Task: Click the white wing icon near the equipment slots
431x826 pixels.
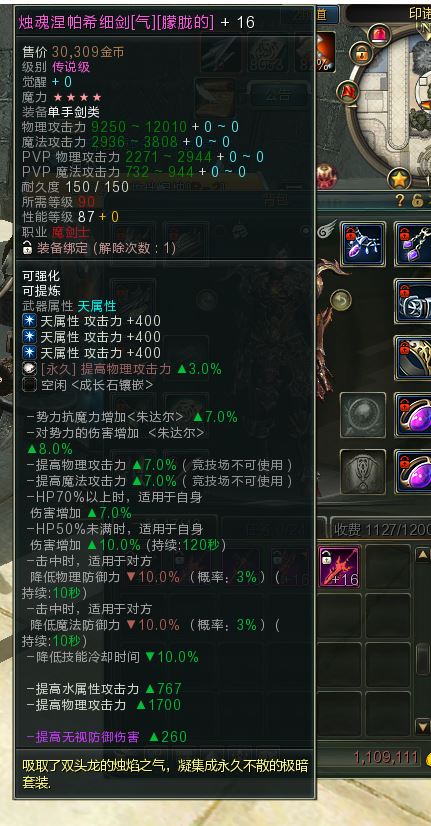Action: coord(328,230)
